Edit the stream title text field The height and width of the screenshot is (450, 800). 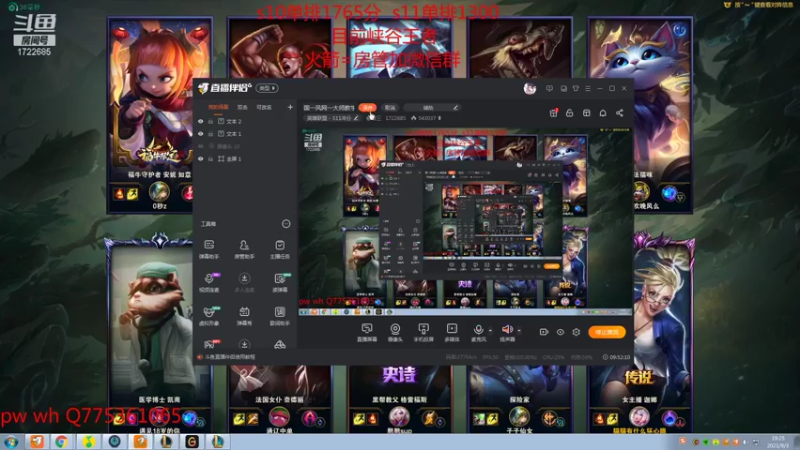click(x=329, y=108)
